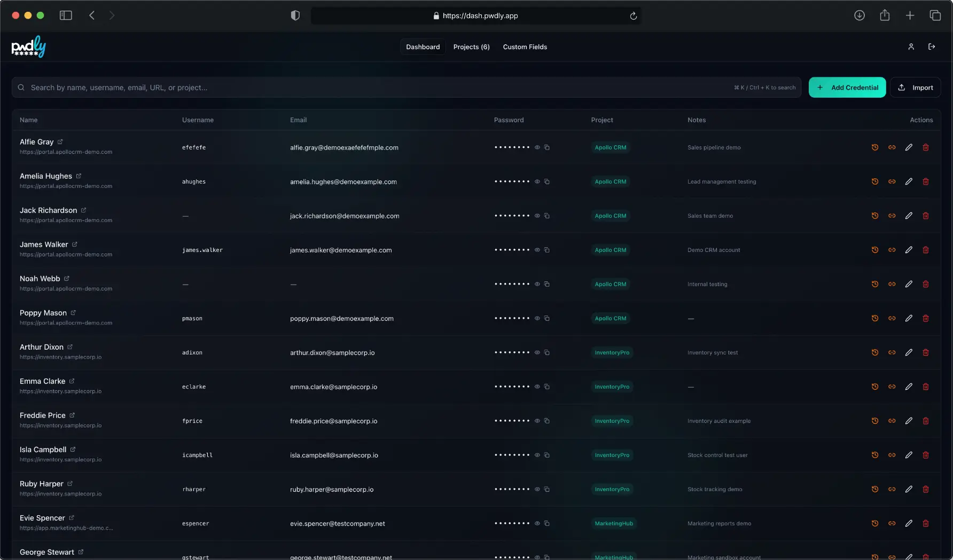
Task: Click MarketingHub tag on Evie Spencer row
Action: [x=614, y=523]
